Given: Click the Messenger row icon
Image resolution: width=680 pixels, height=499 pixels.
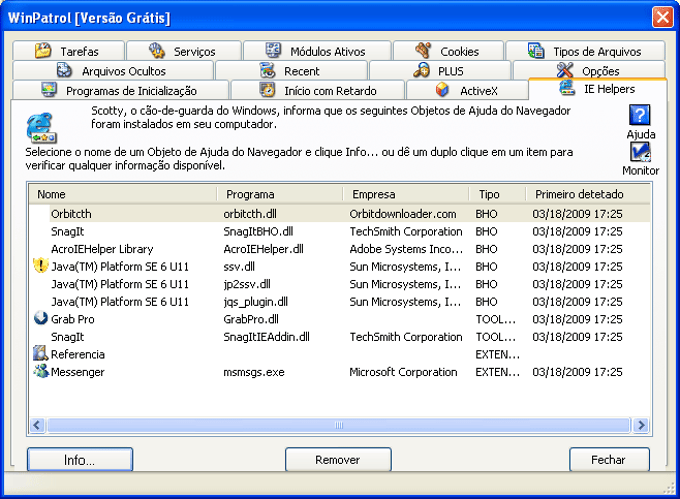Looking at the screenshot, I should [x=40, y=371].
